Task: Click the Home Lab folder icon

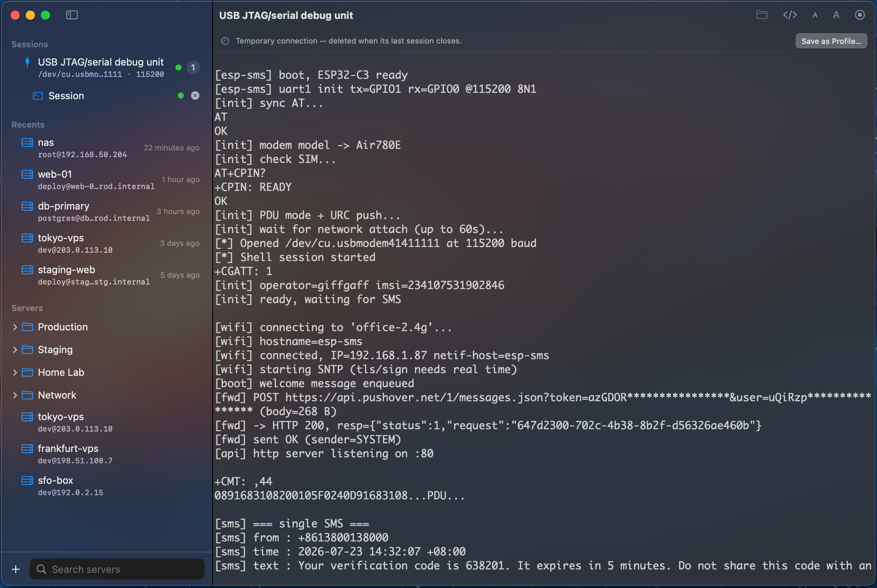Action: [27, 372]
